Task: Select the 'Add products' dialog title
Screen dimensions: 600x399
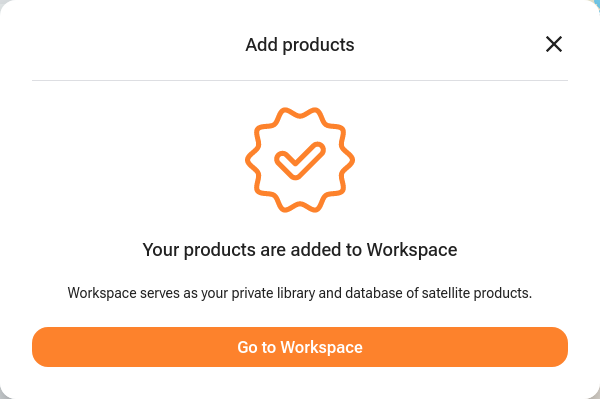Action: (300, 45)
